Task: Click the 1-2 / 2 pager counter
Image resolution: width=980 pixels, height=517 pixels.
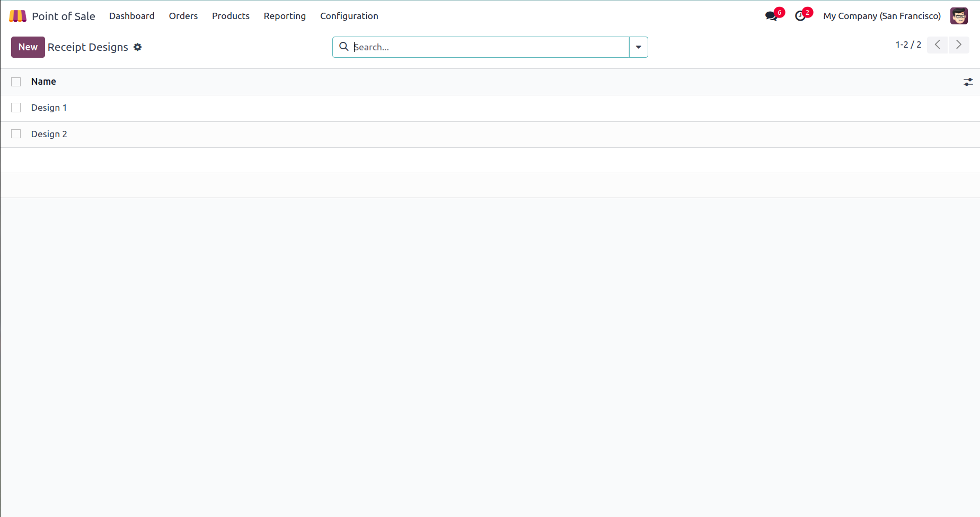Action: point(908,44)
